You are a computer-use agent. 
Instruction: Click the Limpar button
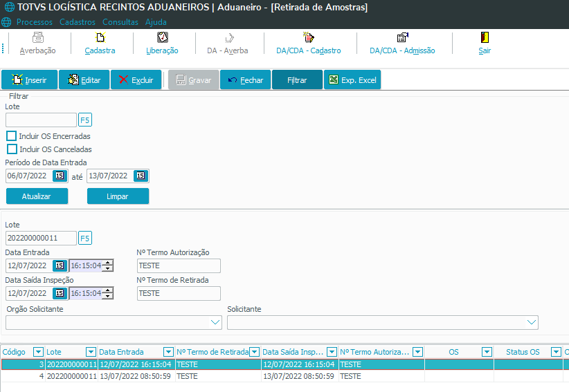click(x=118, y=196)
